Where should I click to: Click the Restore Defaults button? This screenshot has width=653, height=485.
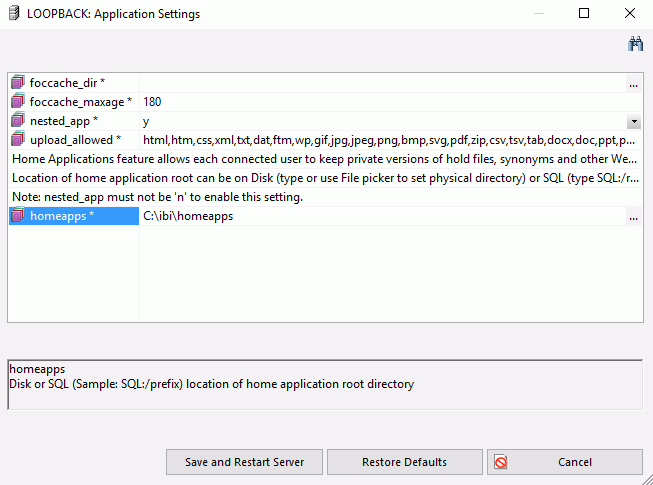click(x=404, y=462)
